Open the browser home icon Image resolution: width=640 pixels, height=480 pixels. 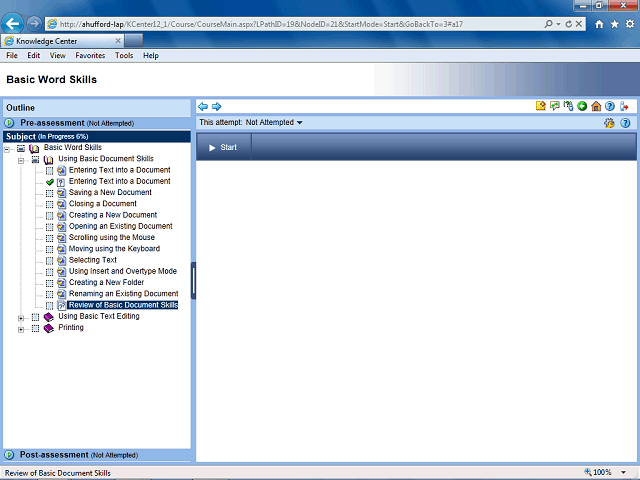[599, 24]
